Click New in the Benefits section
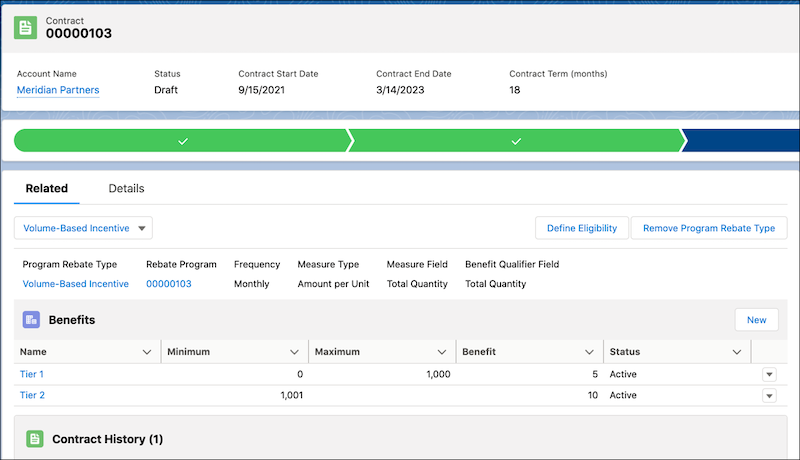The image size is (800, 460). pyautogui.click(x=757, y=320)
